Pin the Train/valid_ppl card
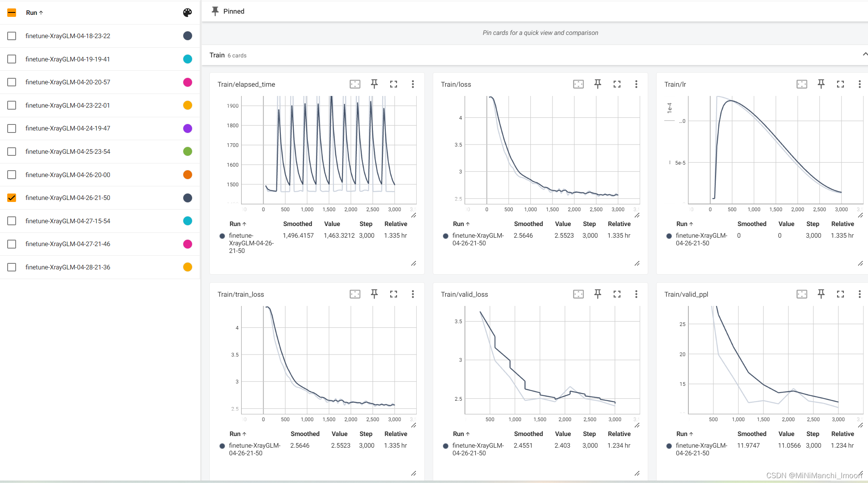Viewport: 868px width, 483px height. [821, 294]
